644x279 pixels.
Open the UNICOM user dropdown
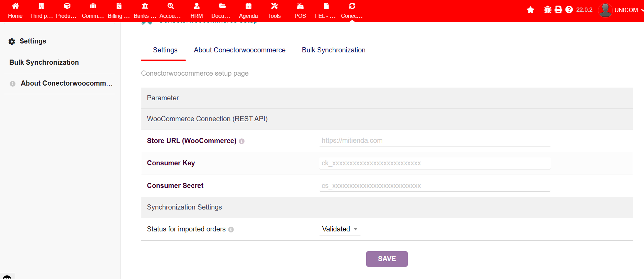coord(621,10)
